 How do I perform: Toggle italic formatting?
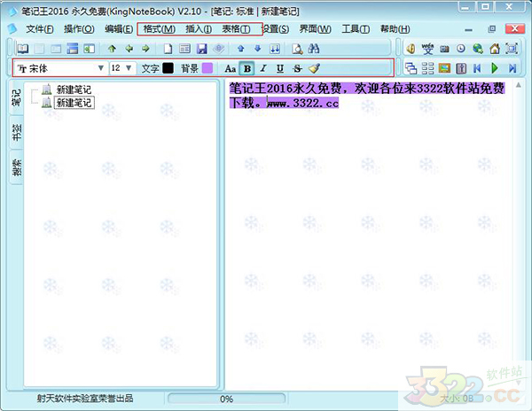point(263,69)
